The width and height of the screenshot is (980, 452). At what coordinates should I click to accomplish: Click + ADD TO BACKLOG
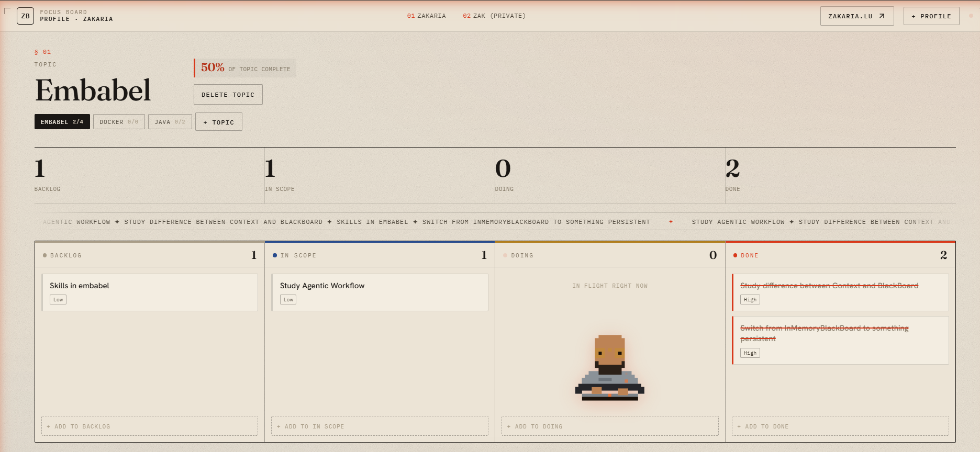(x=150, y=426)
